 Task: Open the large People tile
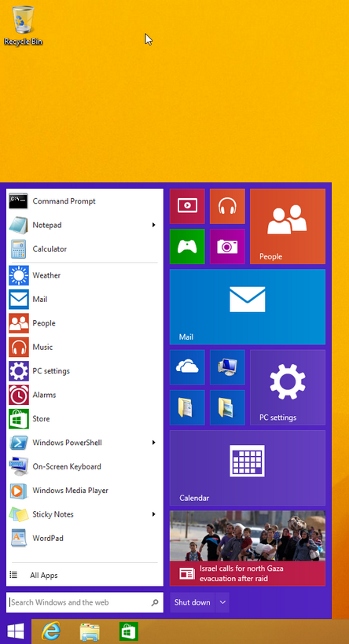288,226
